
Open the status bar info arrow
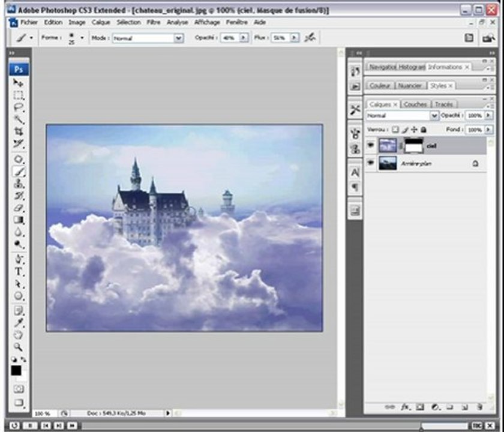[x=168, y=413]
